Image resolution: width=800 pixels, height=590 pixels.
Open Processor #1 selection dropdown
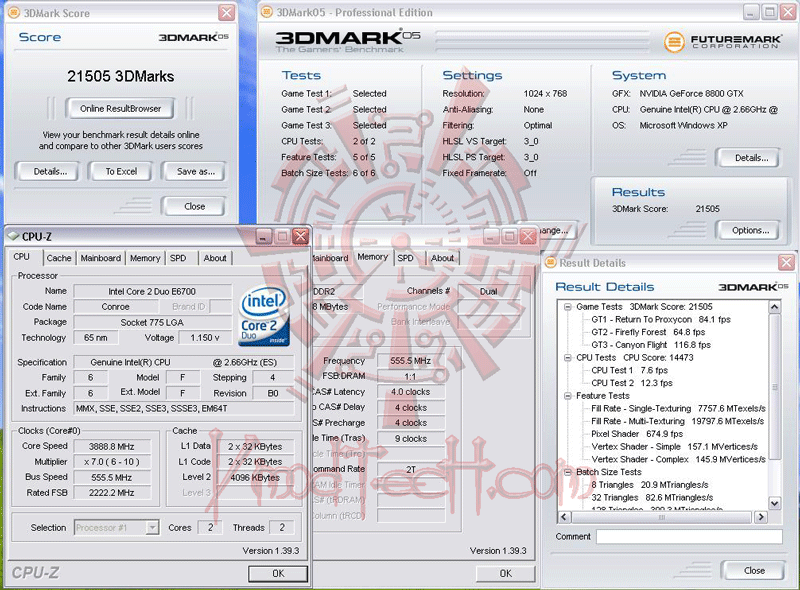pyautogui.click(x=152, y=527)
